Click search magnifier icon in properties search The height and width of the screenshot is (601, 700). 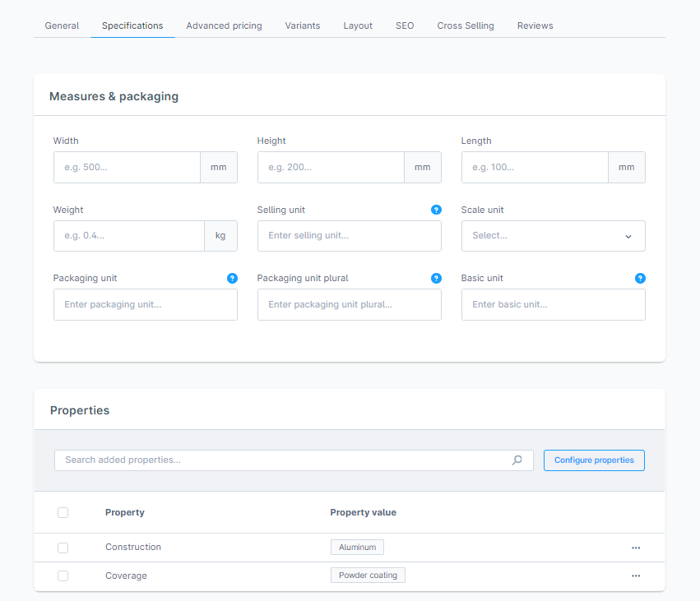pos(517,460)
